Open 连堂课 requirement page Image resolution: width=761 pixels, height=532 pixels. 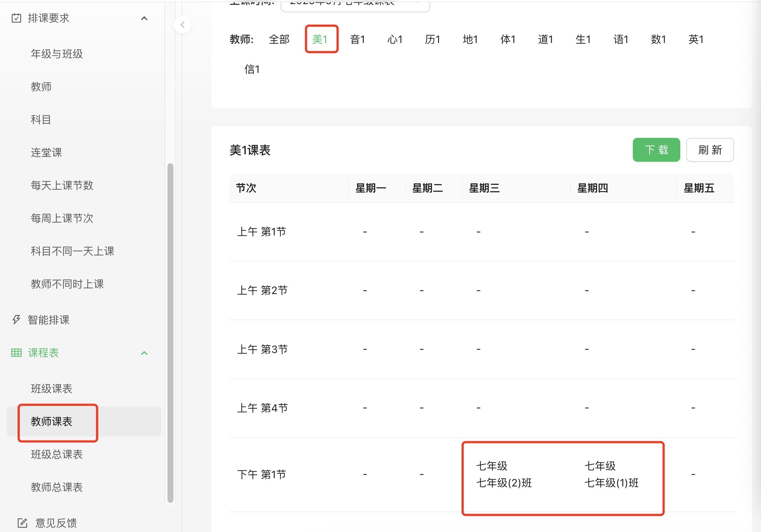46,152
